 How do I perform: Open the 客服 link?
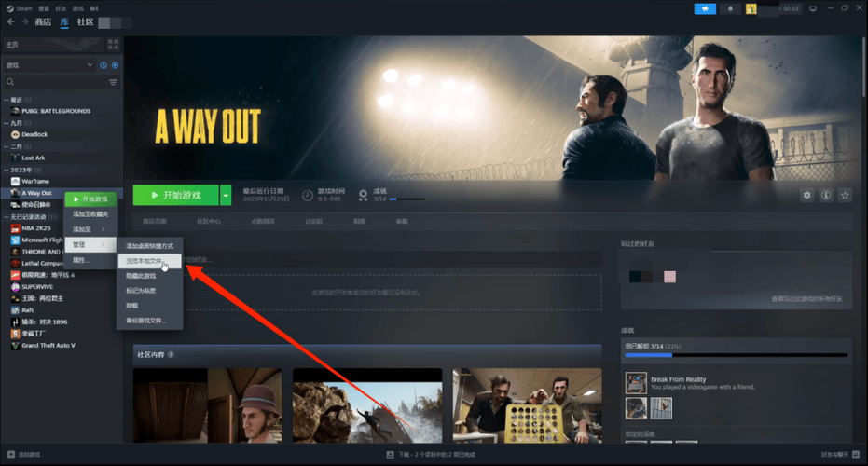pyautogui.click(x=402, y=222)
